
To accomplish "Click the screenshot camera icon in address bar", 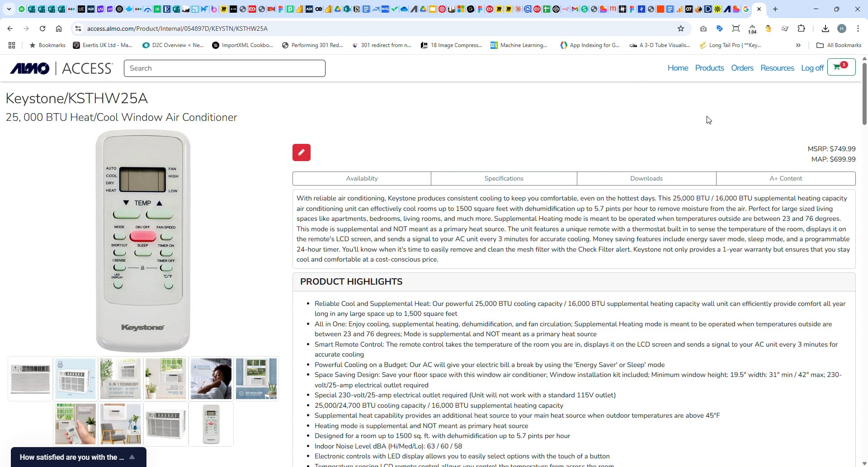I will point(703,29).
